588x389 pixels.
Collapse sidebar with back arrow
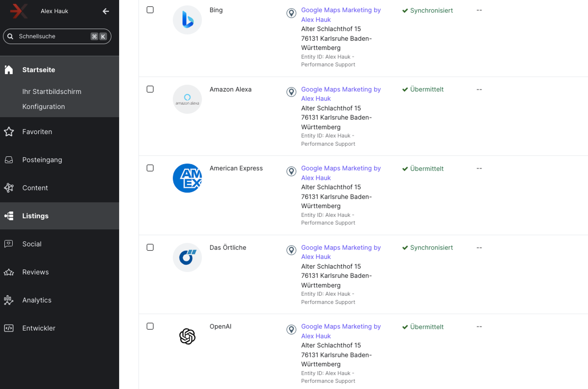coord(106,11)
